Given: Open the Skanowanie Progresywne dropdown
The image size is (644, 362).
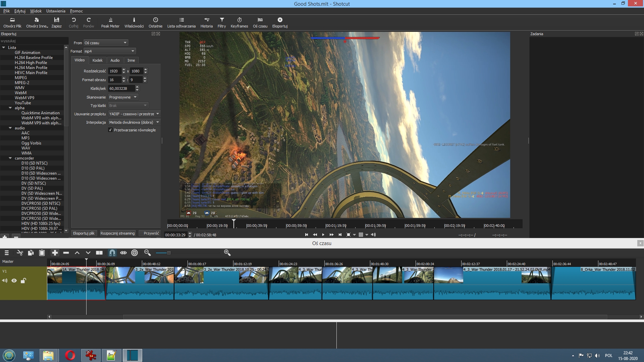Looking at the screenshot, I should [123, 97].
